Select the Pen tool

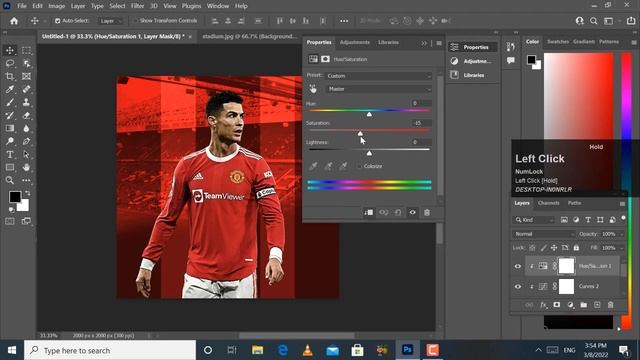pos(26,142)
